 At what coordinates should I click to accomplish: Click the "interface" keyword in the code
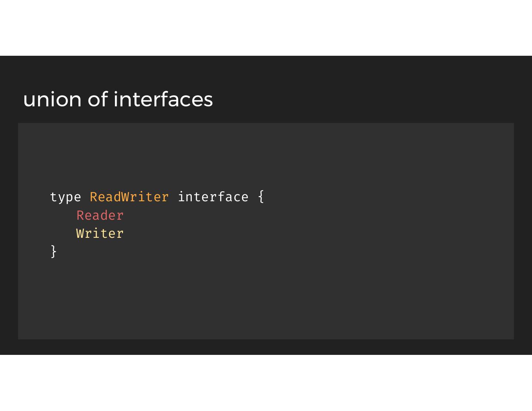[x=213, y=197]
